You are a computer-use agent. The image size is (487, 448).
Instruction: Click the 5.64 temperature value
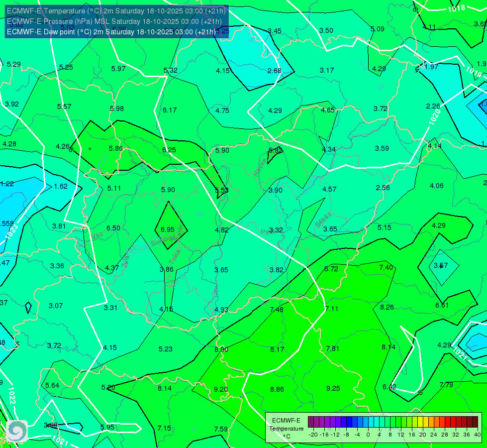52,385
